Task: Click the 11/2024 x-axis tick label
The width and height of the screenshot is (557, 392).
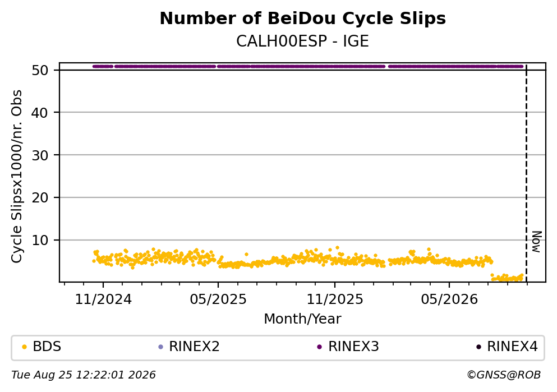Action: tap(103, 299)
